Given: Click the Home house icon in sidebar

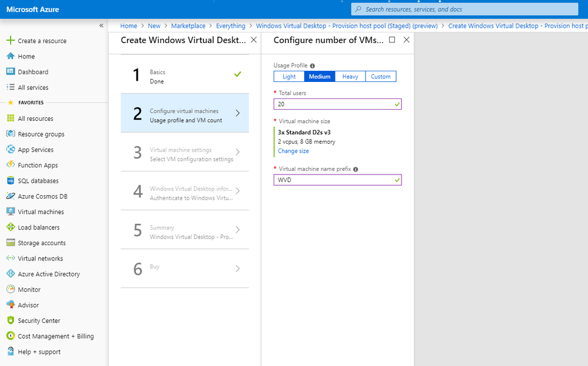Looking at the screenshot, I should coord(11,56).
